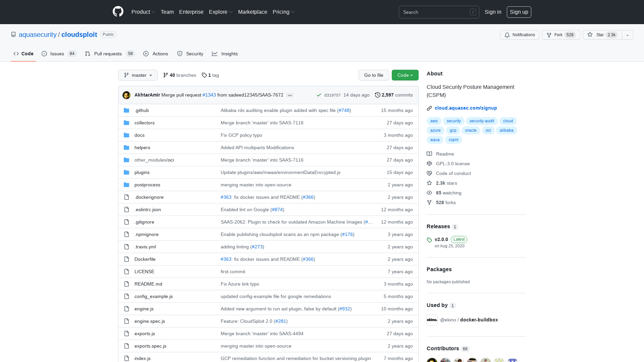
Task: Switch to the Issues tab
Action: (x=59, y=54)
